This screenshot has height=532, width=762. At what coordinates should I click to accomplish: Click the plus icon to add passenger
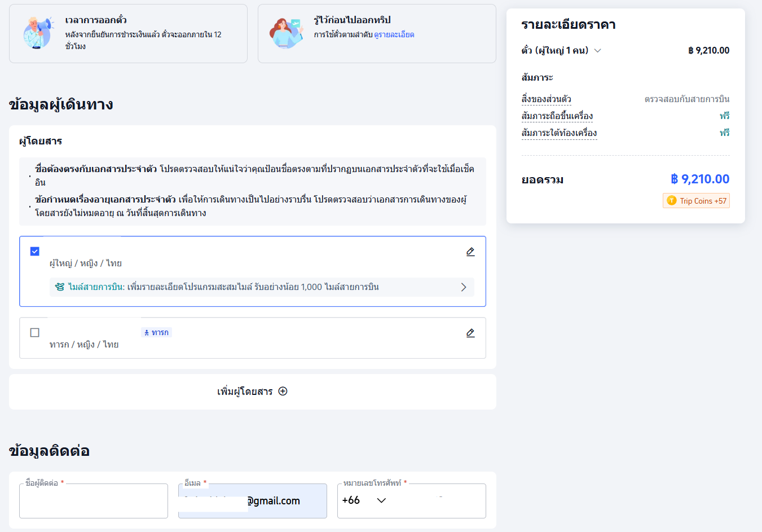(x=283, y=392)
